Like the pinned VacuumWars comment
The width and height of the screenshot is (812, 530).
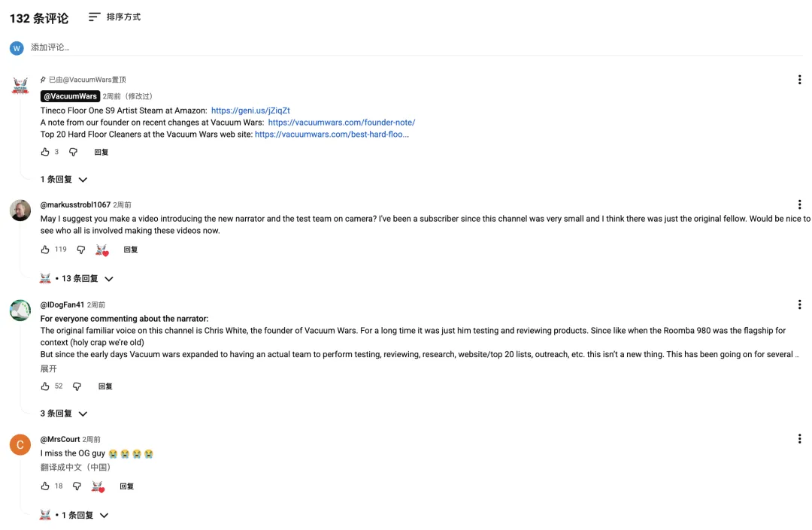[45, 152]
